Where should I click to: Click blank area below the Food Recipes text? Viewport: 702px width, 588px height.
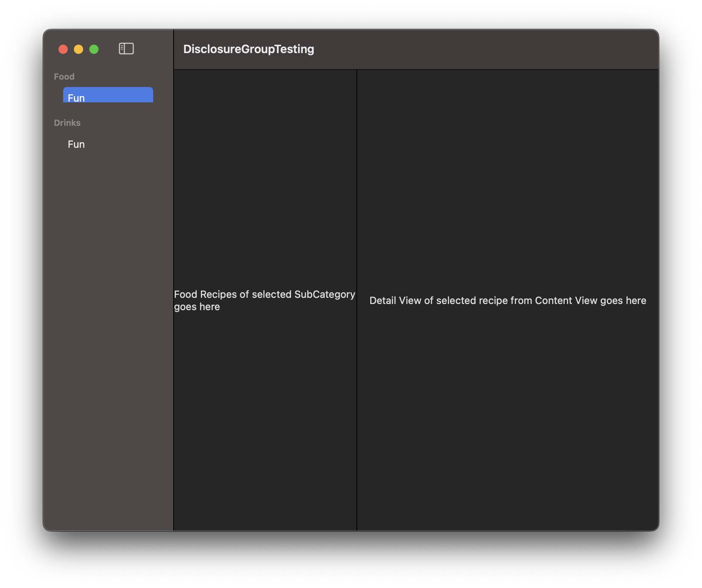click(x=265, y=423)
